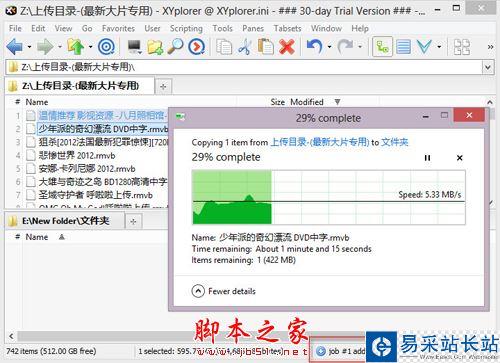Open the Find Files magnifier icon
The width and height of the screenshot is (500, 363).
[x=175, y=47]
